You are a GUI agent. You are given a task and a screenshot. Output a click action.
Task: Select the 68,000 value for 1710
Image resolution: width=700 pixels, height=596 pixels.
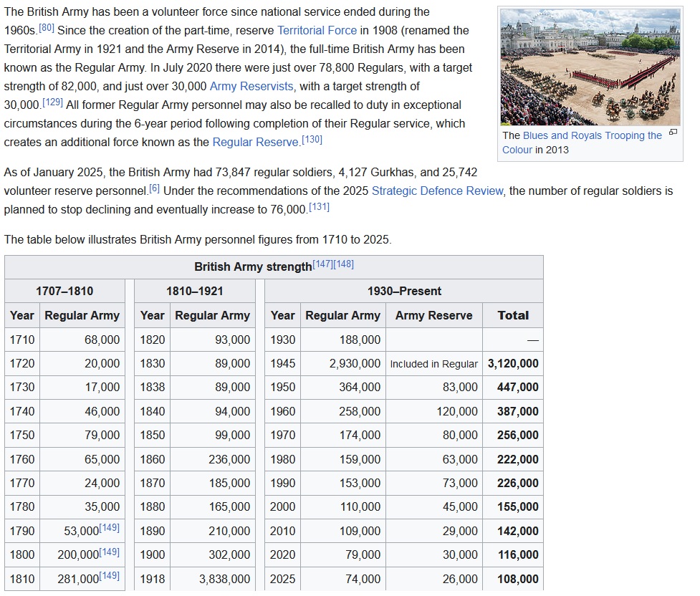click(102, 340)
